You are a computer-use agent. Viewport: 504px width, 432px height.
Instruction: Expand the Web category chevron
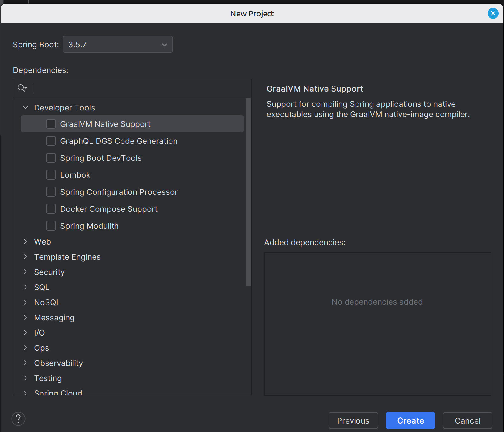26,241
